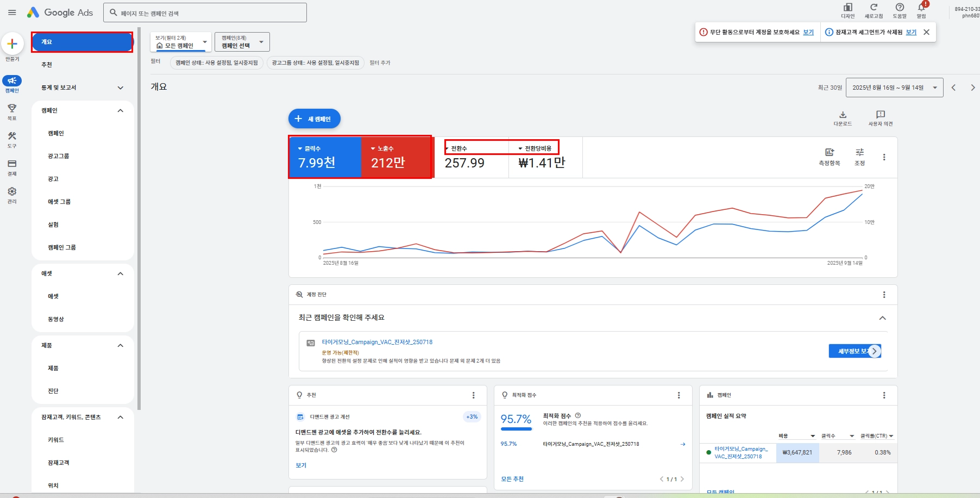Collapse the 제품 sidebar section
Image resolution: width=980 pixels, height=498 pixels.
tap(121, 345)
